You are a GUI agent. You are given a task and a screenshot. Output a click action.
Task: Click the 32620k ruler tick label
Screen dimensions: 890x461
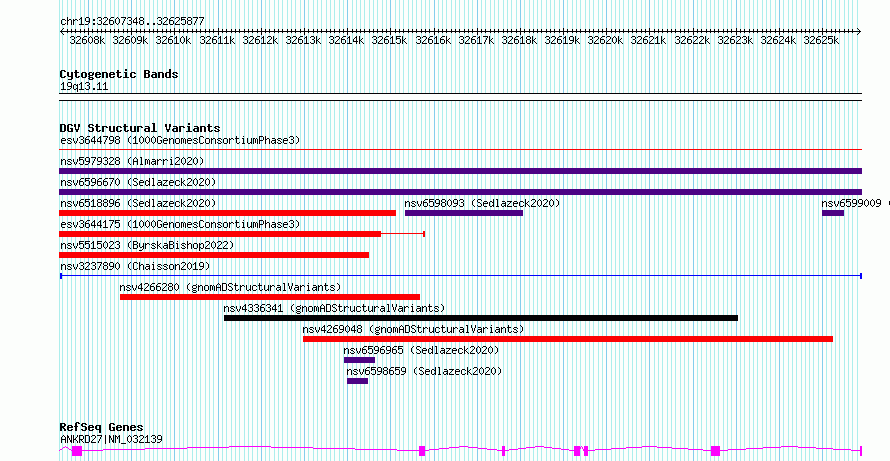605,40
